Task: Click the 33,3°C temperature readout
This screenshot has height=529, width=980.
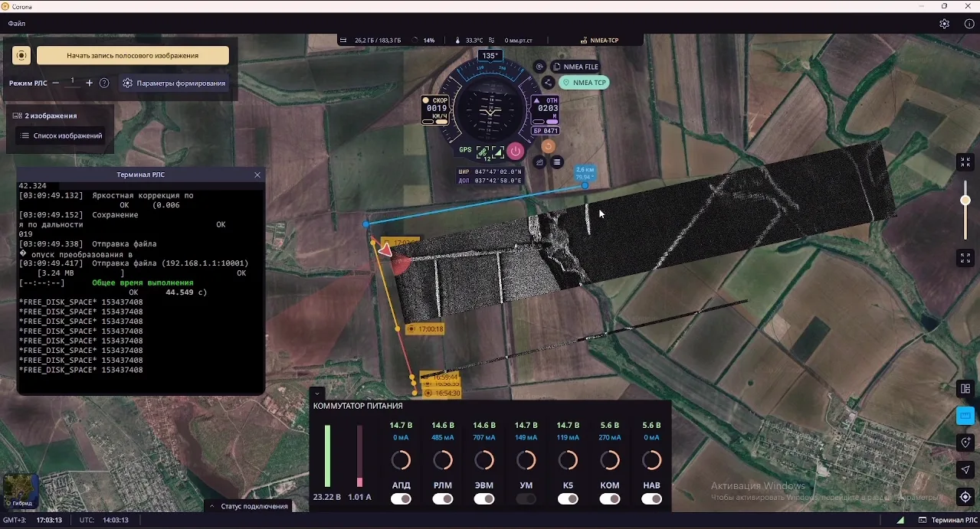Action: tap(470, 40)
